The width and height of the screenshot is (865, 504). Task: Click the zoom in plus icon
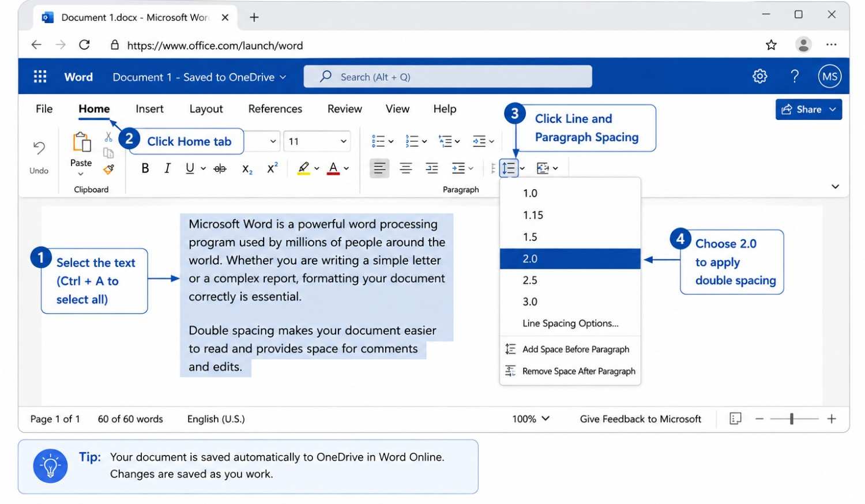click(x=832, y=419)
